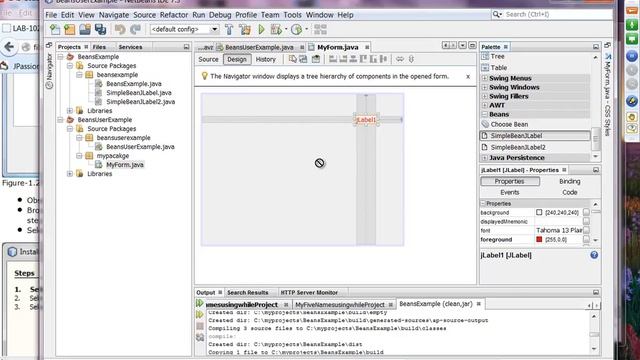This screenshot has width=640, height=360.
Task: Click the Build Project hammer icon
Action: pyautogui.click(x=229, y=29)
